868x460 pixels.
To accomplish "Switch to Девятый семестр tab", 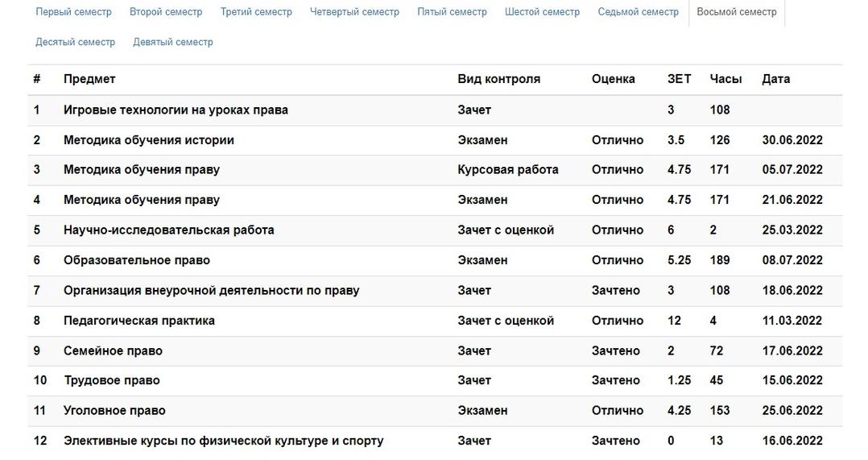I will click(172, 42).
